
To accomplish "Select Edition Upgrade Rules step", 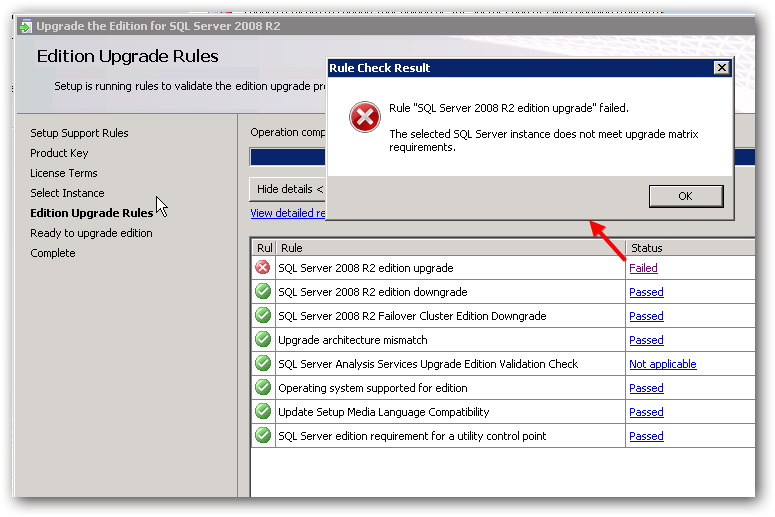I will [x=91, y=213].
